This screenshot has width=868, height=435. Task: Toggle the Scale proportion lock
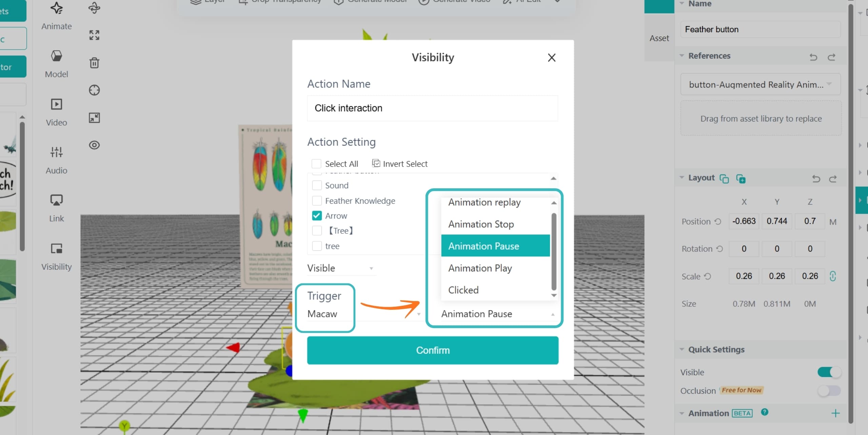[x=833, y=276]
